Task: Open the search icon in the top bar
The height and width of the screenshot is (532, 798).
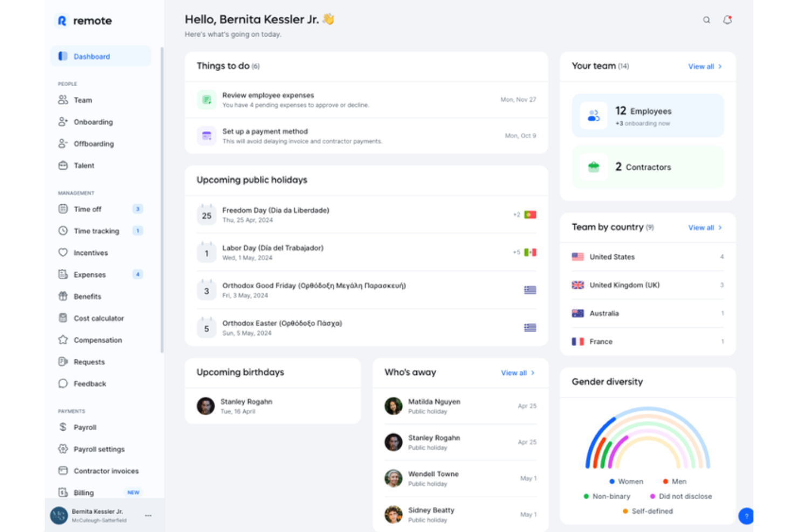Action: [706, 19]
